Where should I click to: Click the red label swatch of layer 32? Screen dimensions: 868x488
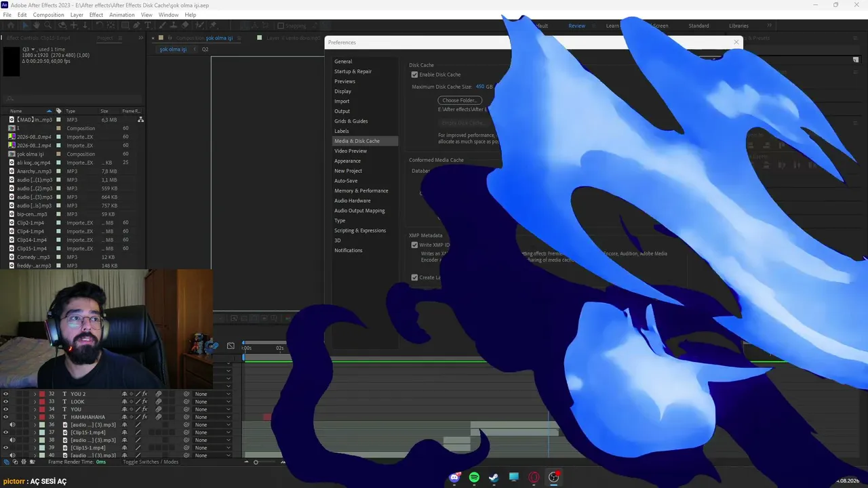[x=42, y=394]
